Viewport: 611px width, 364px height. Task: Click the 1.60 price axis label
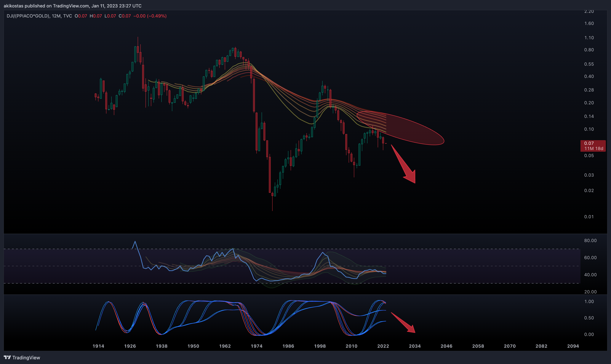(589, 23)
